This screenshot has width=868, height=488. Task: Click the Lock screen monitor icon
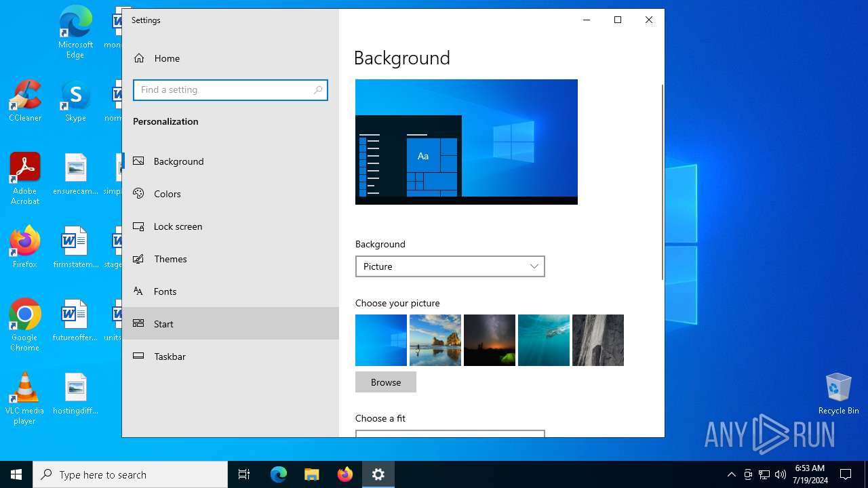tap(138, 226)
